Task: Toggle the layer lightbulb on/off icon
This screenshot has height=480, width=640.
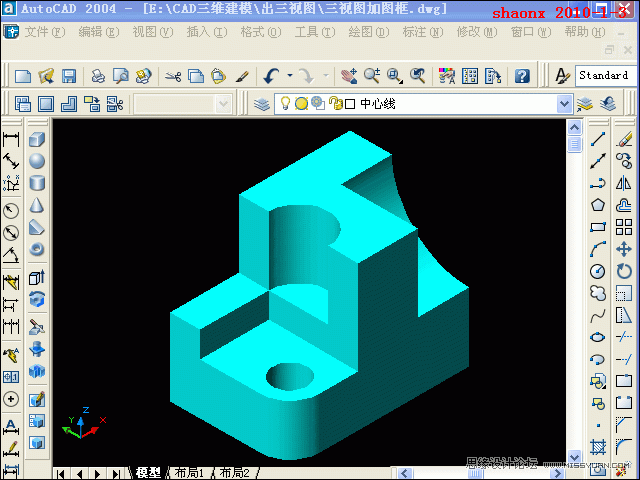Action: [x=285, y=103]
